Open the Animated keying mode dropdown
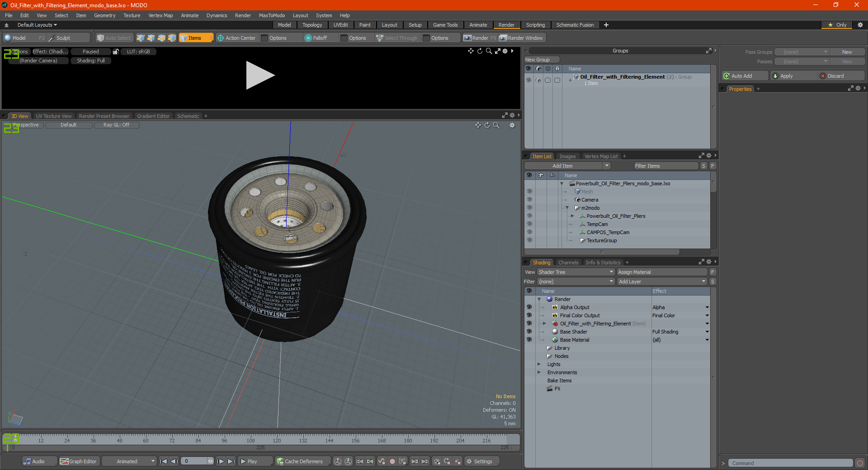This screenshot has height=470, width=868. coord(129,461)
